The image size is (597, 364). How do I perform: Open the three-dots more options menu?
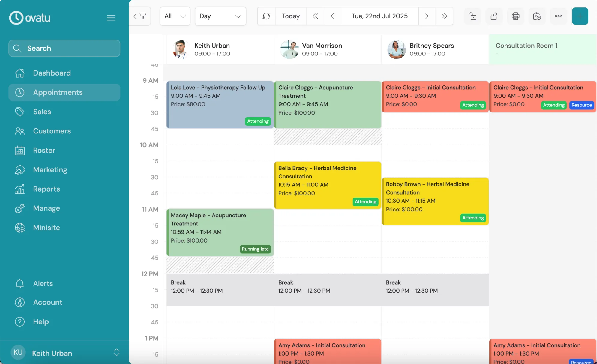558,16
